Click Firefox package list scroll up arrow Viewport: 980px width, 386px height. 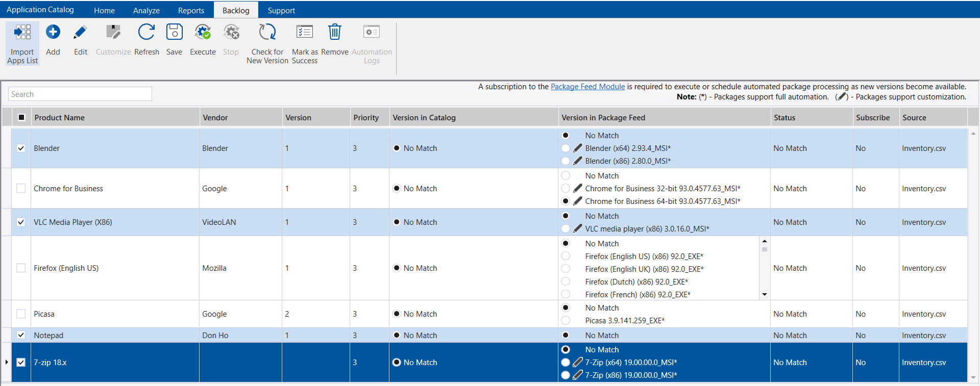764,241
